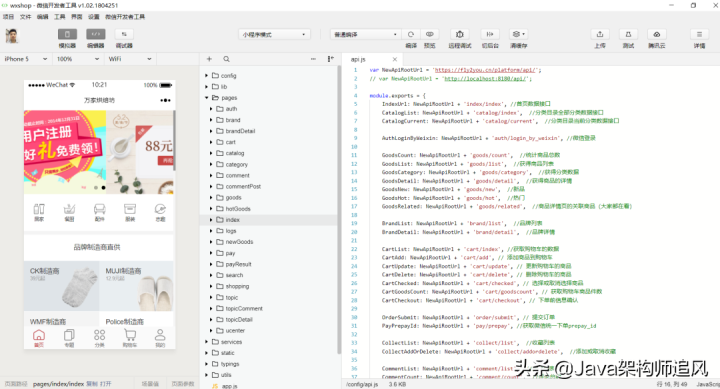This screenshot has height=389, width=720.
Task: Select the ucenter folder in the tree
Action: tap(268, 331)
